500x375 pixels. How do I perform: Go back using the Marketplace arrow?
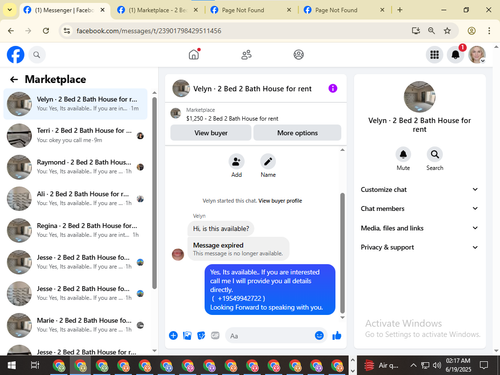14,79
